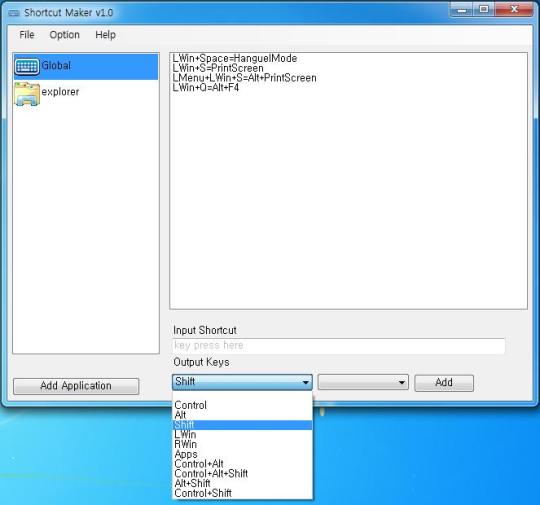Select the explorer application entry
This screenshot has height=505, width=540.
[x=86, y=93]
